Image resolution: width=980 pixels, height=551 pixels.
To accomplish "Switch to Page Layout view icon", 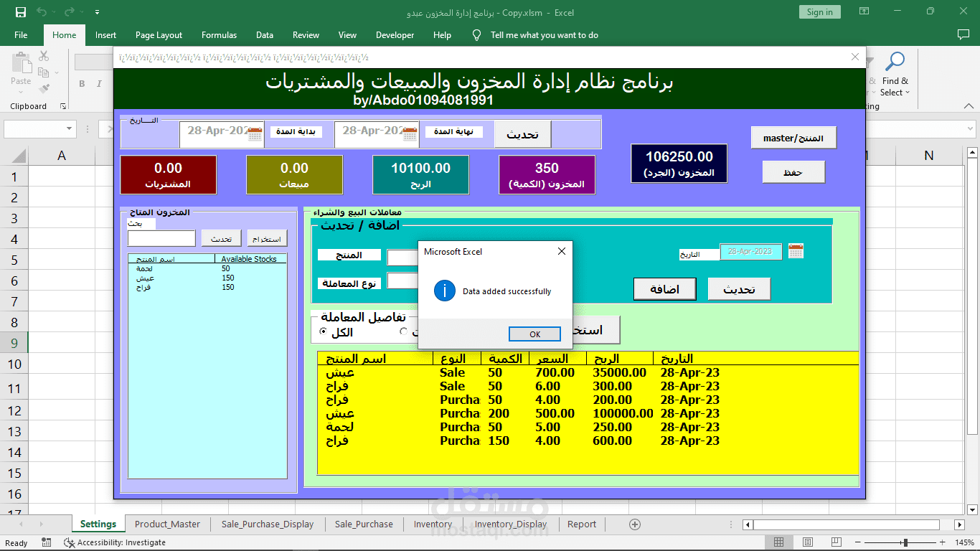I will click(x=808, y=542).
